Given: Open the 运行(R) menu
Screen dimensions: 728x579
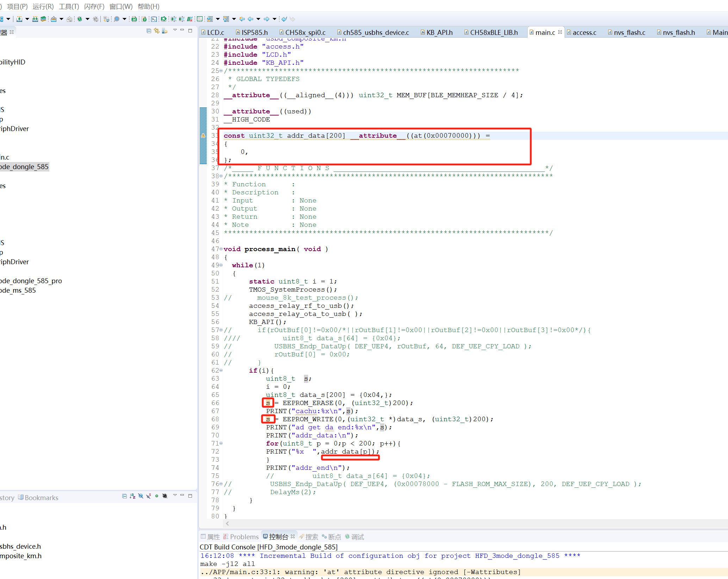Looking at the screenshot, I should [x=43, y=6].
